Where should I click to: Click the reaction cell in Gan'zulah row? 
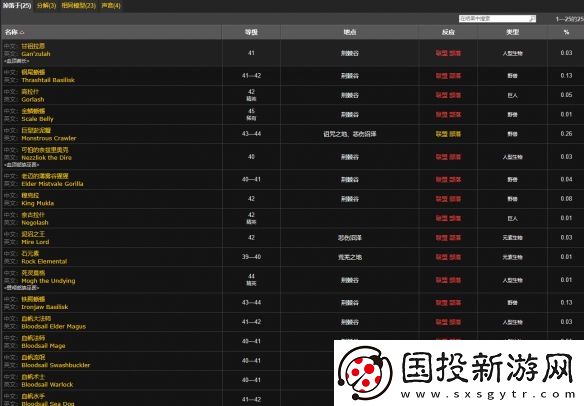pyautogui.click(x=448, y=53)
